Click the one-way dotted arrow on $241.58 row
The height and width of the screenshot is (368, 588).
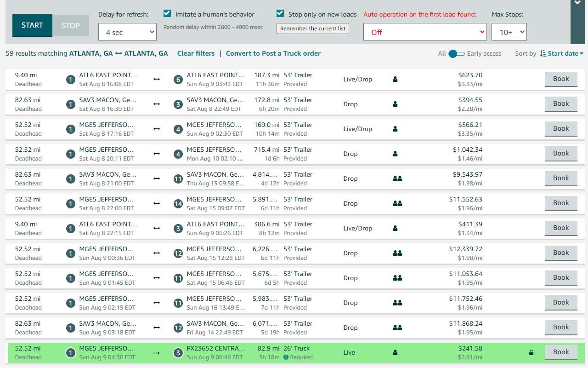click(x=156, y=353)
